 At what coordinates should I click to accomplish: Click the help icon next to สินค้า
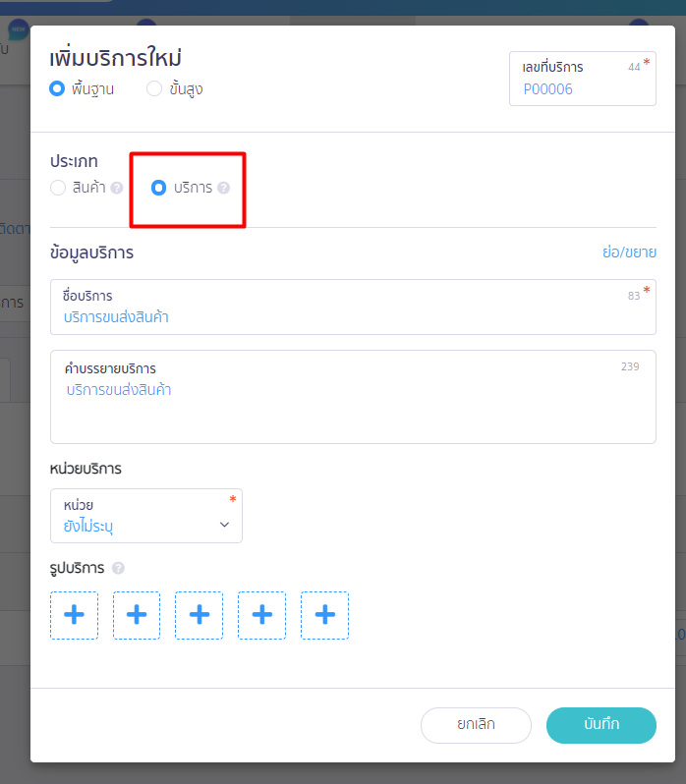coord(117,188)
